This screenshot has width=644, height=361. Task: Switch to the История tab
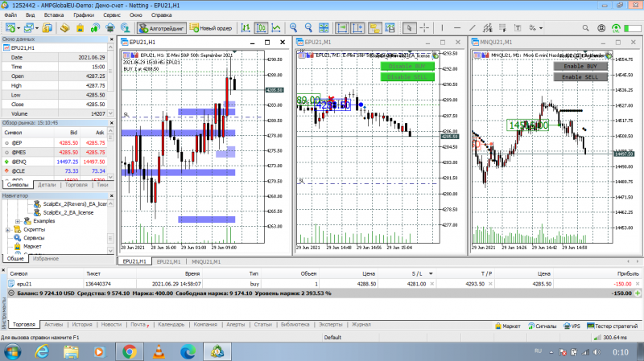[82, 325]
